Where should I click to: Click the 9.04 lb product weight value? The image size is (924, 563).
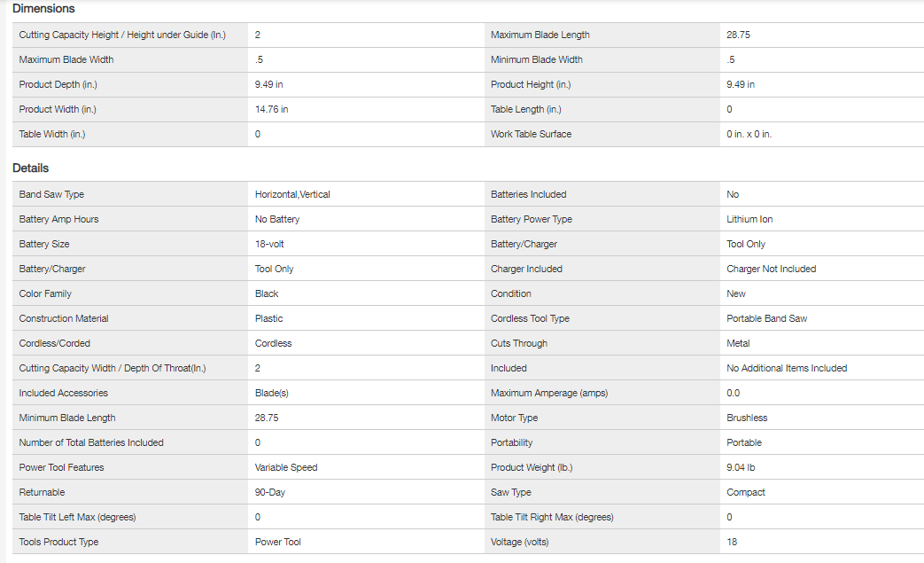pos(741,467)
